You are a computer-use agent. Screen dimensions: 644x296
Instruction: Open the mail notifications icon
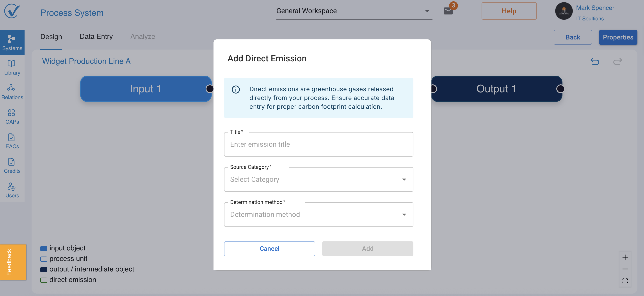coord(448,11)
